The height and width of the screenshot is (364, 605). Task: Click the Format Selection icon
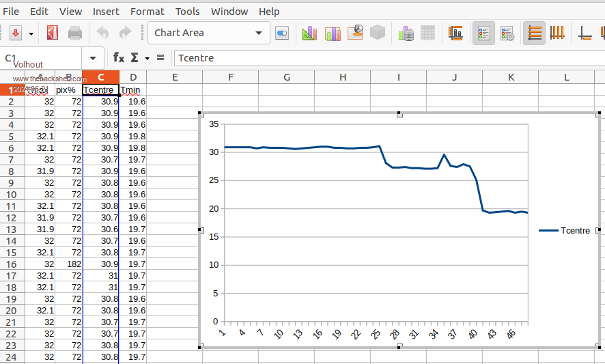point(282,33)
